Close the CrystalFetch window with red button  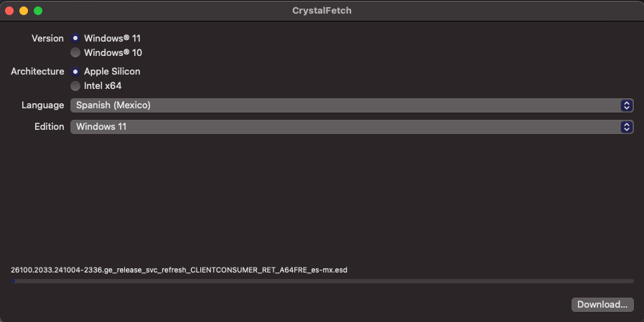9,11
